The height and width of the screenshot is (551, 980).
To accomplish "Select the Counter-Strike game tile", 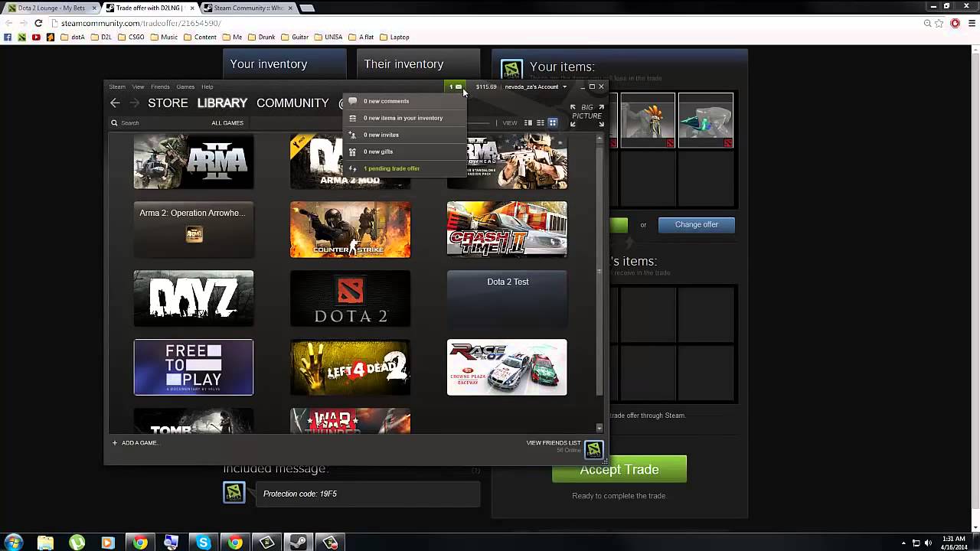I will click(350, 230).
